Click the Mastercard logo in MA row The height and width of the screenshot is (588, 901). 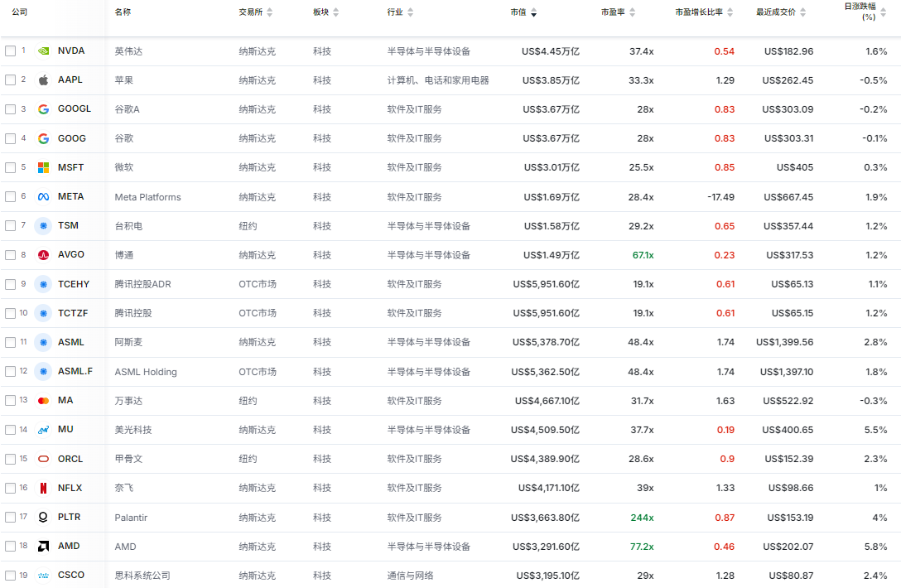tap(43, 401)
